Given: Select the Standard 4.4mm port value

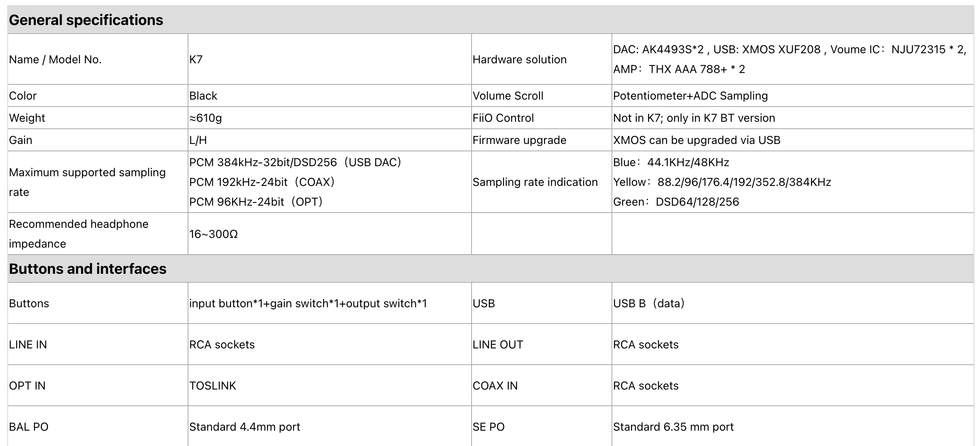Looking at the screenshot, I should pyautogui.click(x=245, y=427).
